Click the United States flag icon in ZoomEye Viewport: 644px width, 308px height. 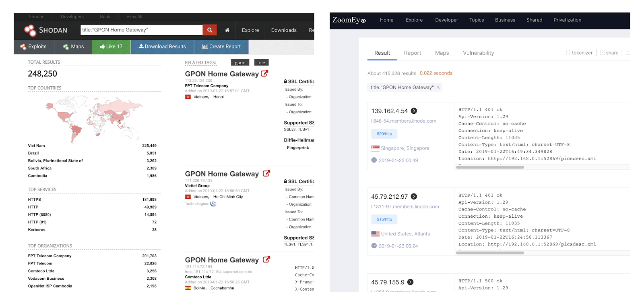pyautogui.click(x=375, y=234)
